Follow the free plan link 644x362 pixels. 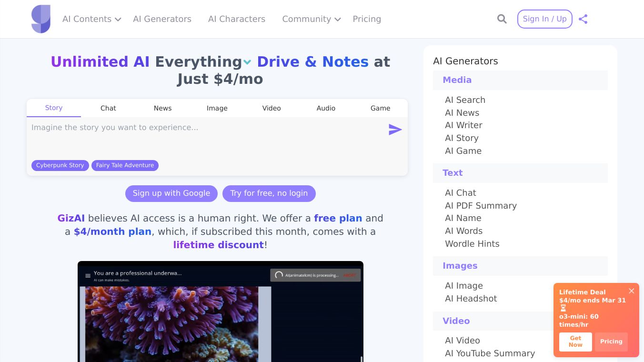tap(338, 218)
